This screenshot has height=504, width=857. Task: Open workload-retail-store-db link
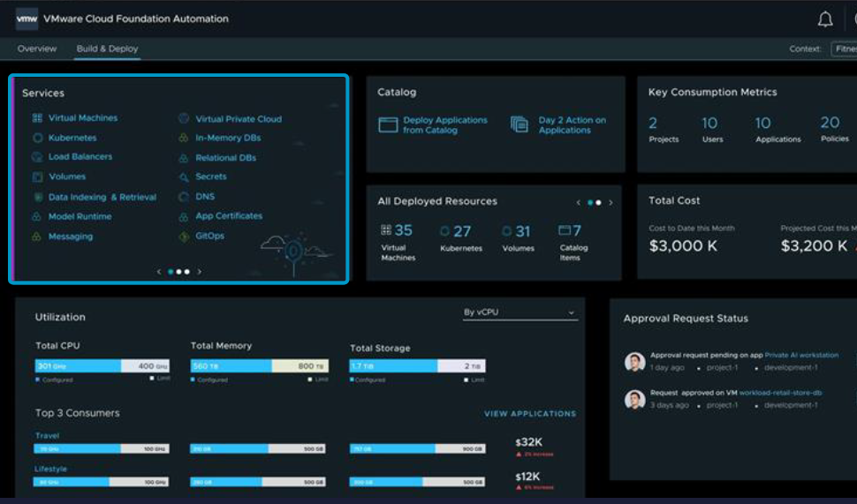coord(780,393)
